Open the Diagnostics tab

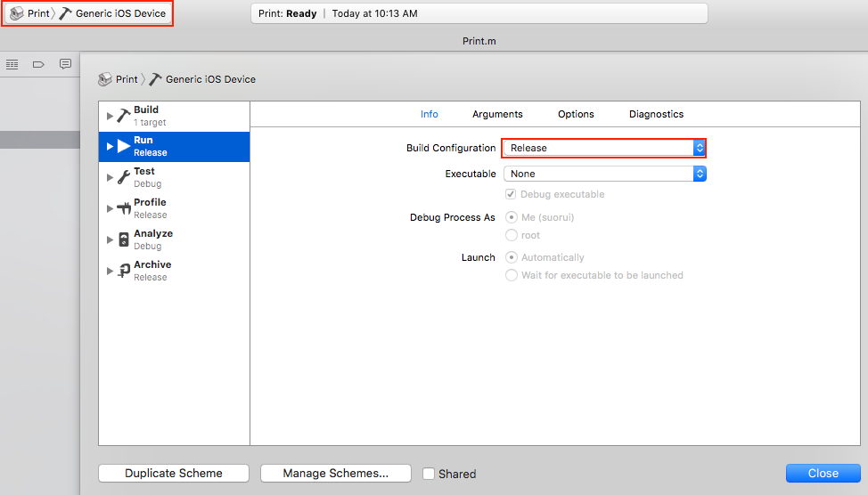click(x=656, y=114)
